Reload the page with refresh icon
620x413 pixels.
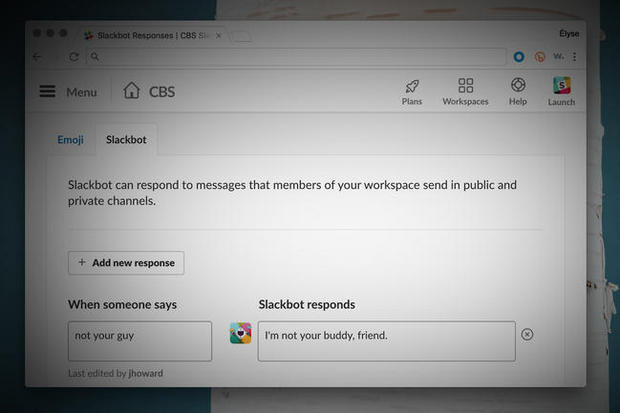coord(74,57)
